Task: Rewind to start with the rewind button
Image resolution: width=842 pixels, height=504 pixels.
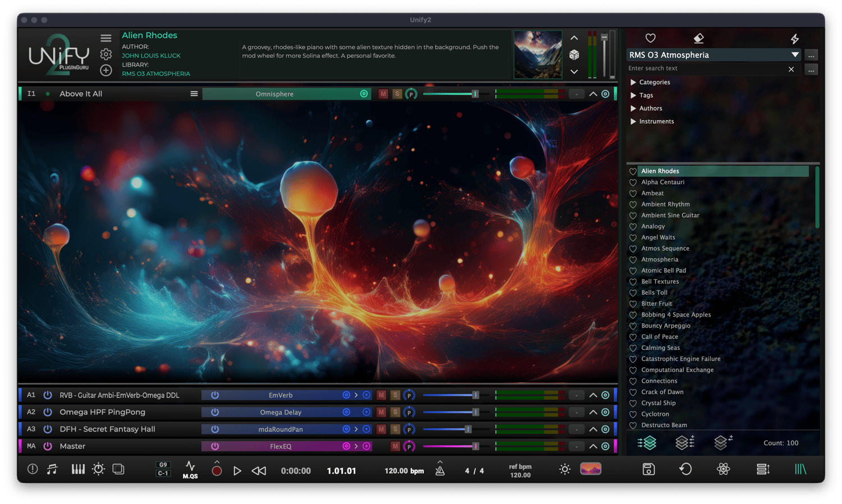Action: pyautogui.click(x=259, y=471)
